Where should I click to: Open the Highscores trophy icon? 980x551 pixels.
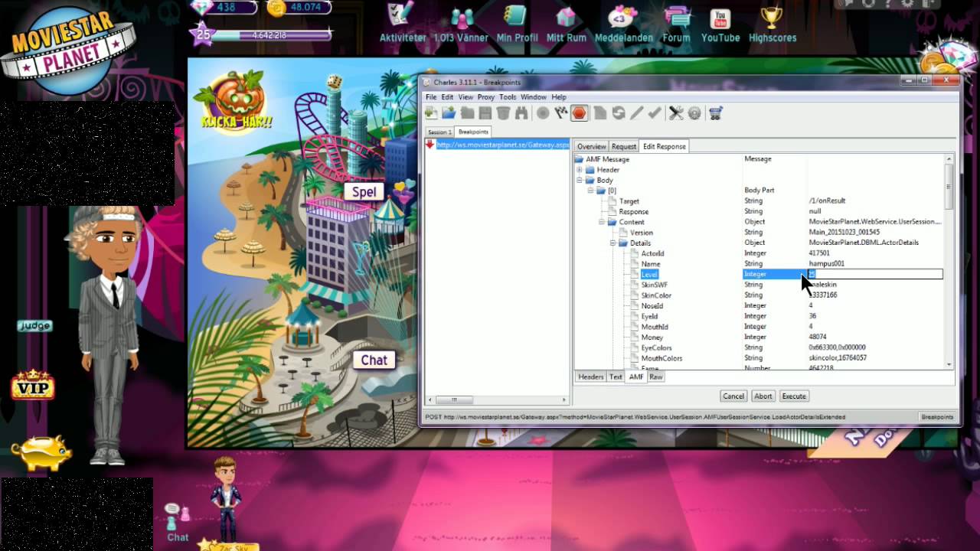pos(773,23)
